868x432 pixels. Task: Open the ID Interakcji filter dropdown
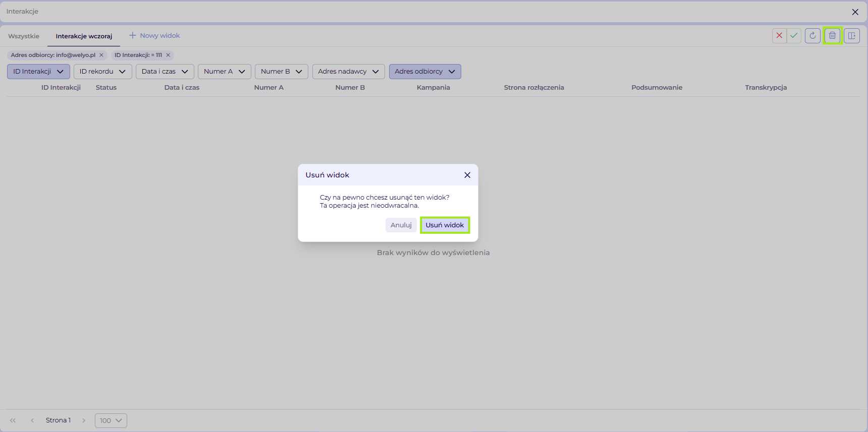[x=38, y=72]
